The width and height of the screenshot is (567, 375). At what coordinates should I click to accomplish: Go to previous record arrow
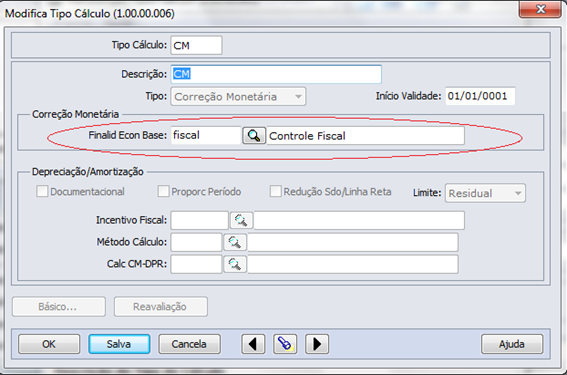point(253,344)
